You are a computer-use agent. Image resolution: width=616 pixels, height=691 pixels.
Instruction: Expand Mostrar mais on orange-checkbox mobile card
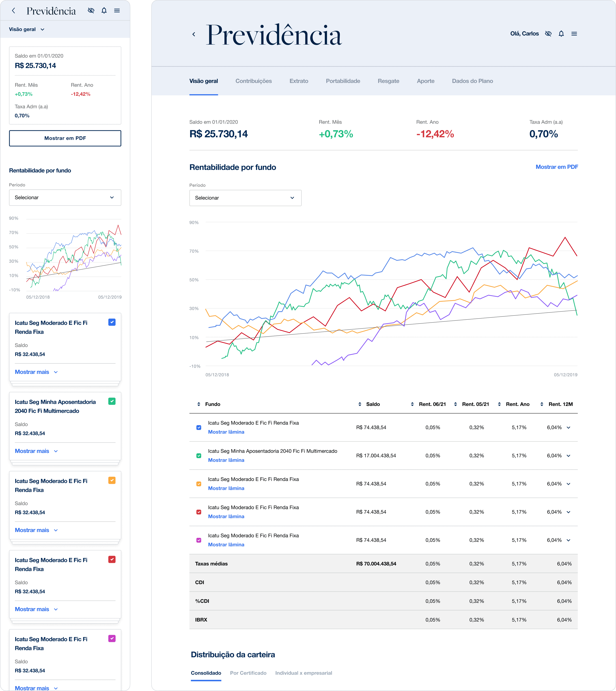(36, 530)
